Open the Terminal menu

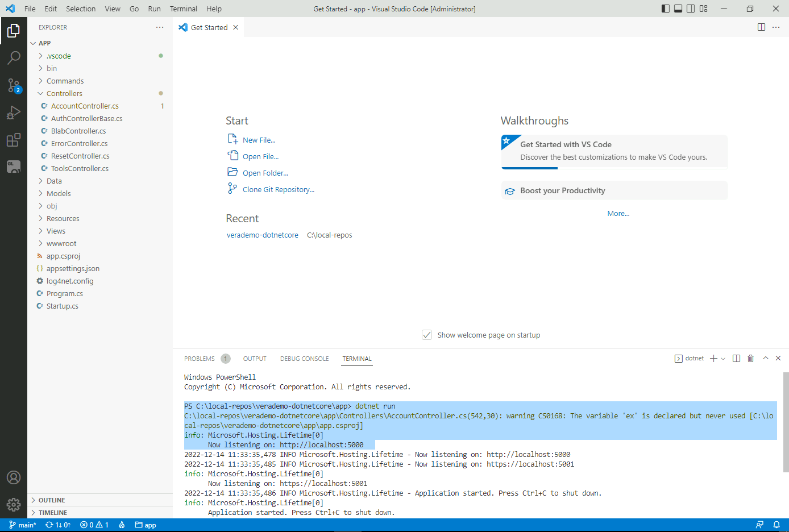[183, 9]
